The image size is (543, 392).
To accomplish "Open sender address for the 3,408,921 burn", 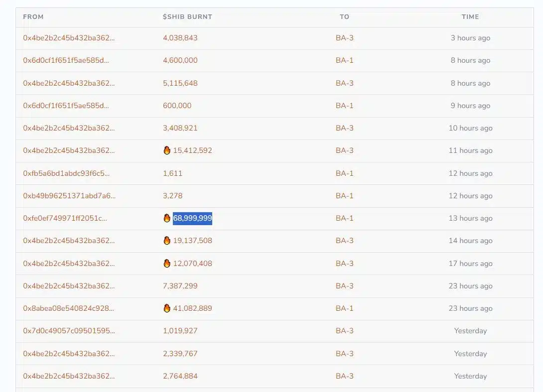I will (69, 128).
